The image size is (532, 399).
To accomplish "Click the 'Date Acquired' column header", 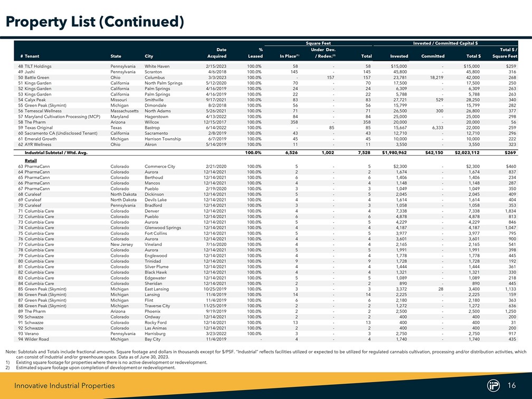I will tap(217, 53).
